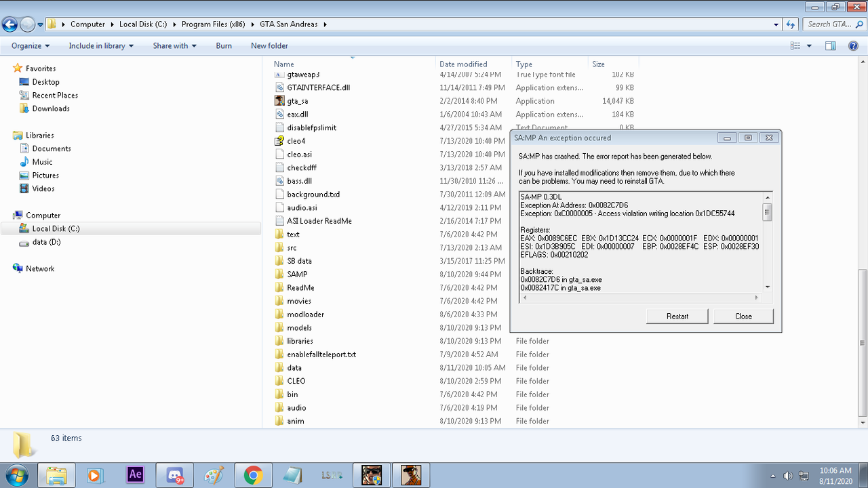Screen dimensions: 868x488
Task: Open the notepad-style taskbar app
Action: click(293, 475)
